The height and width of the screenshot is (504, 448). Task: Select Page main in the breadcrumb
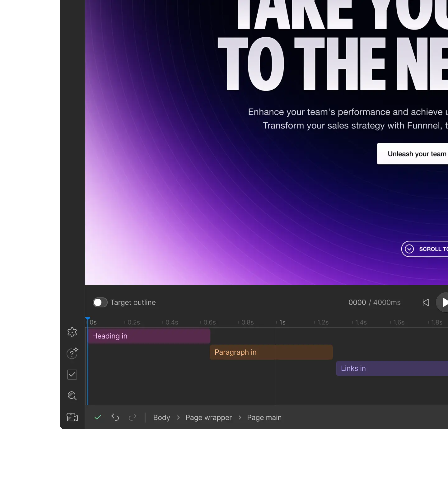[x=264, y=418]
